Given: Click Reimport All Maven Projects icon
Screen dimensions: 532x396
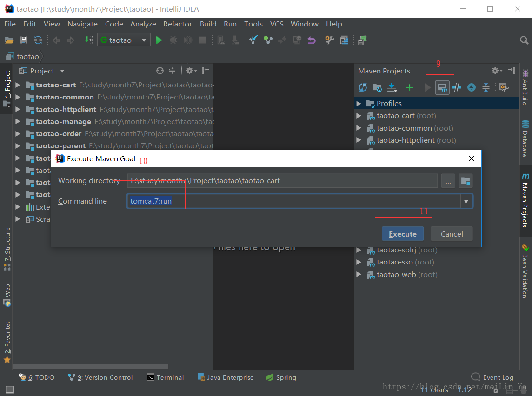Looking at the screenshot, I should pos(363,87).
